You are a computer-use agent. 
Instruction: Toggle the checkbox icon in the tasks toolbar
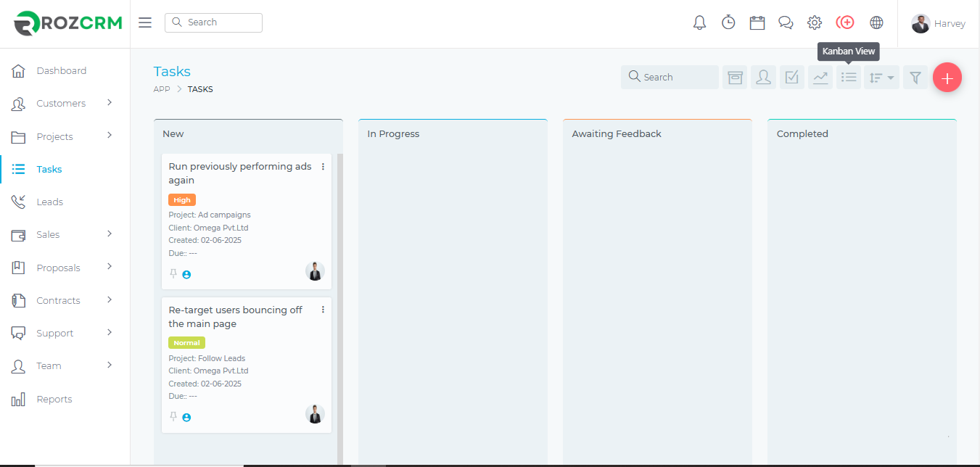792,77
